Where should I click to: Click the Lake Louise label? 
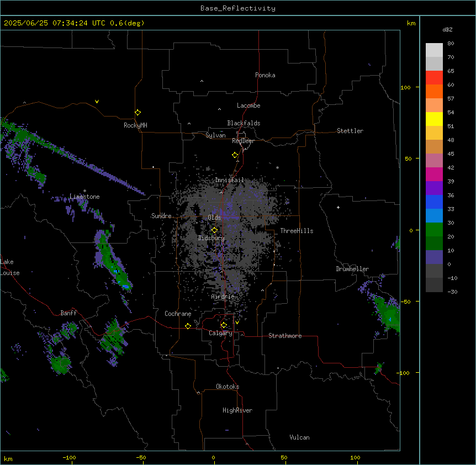tap(10, 267)
